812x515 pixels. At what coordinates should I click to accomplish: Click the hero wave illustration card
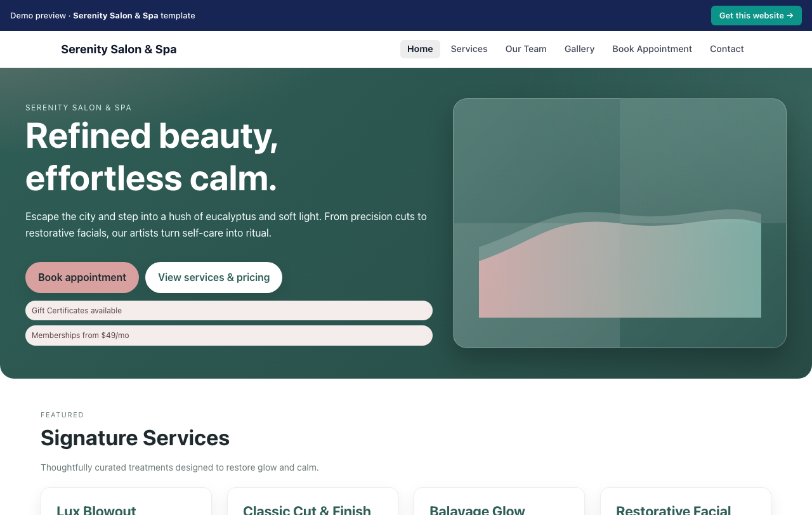(620, 223)
